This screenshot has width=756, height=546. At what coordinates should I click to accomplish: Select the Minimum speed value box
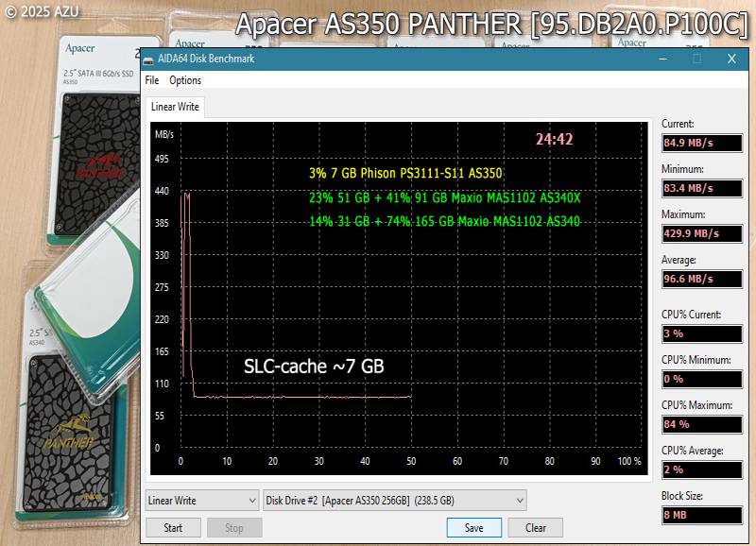point(701,188)
